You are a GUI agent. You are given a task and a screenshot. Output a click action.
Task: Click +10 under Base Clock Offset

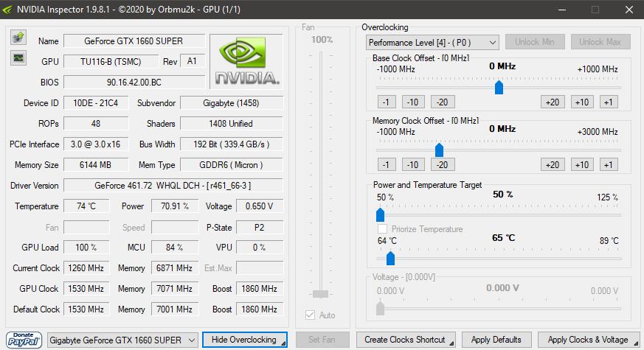coord(582,102)
